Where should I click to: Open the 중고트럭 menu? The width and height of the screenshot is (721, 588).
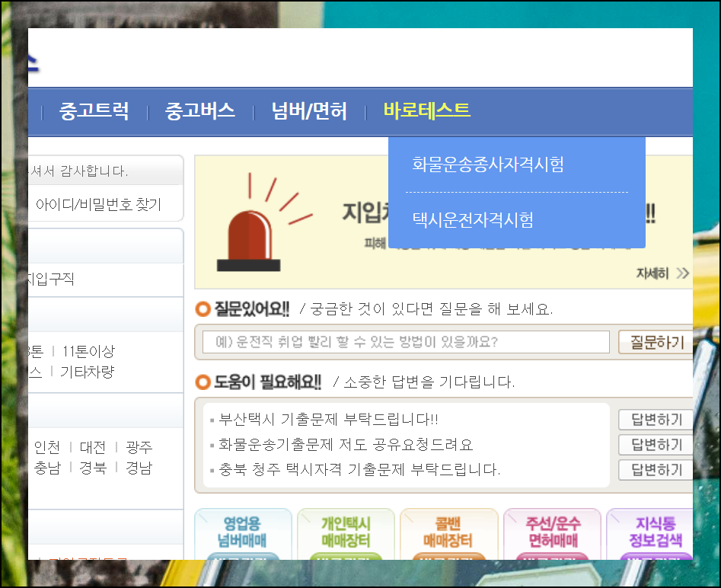[94, 111]
